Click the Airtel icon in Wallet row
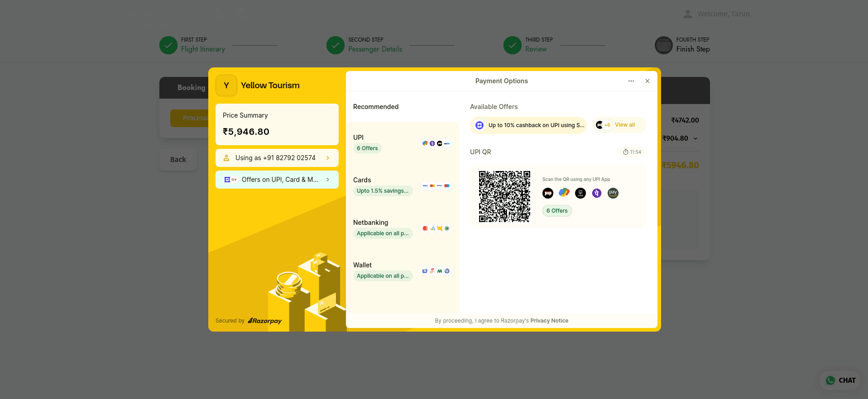 [x=432, y=271]
